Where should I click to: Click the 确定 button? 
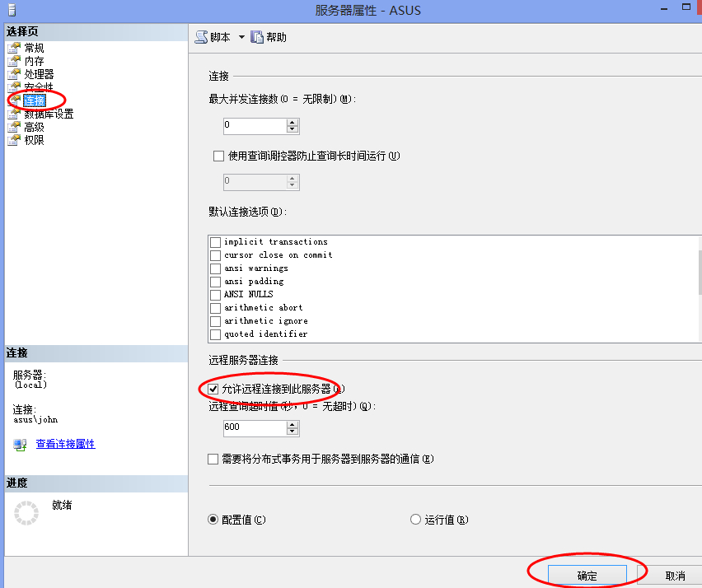click(x=587, y=576)
